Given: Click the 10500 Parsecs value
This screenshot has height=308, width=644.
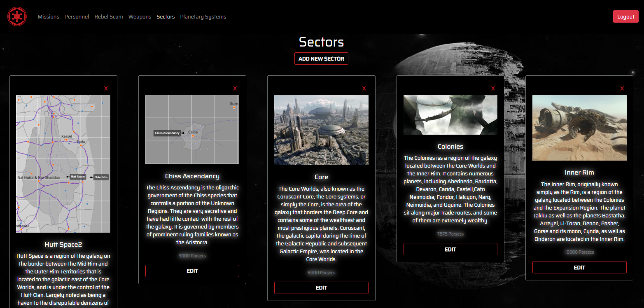Looking at the screenshot, I should pos(579,252).
